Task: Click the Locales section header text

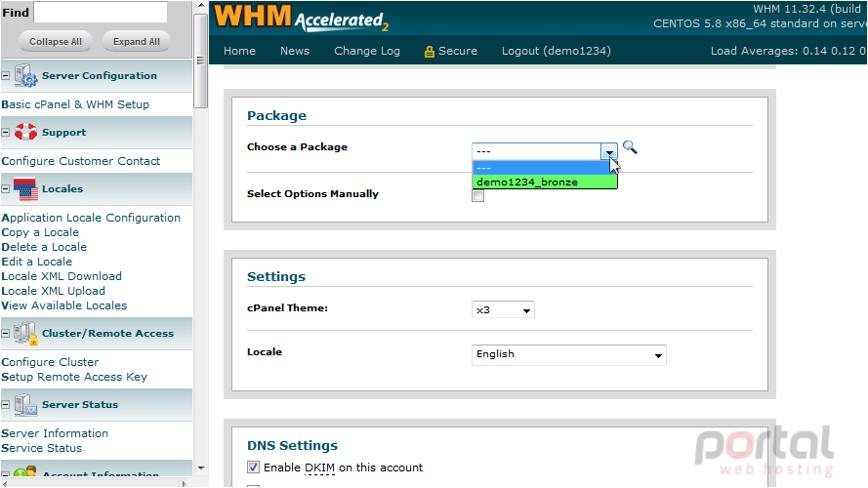Action: click(62, 188)
